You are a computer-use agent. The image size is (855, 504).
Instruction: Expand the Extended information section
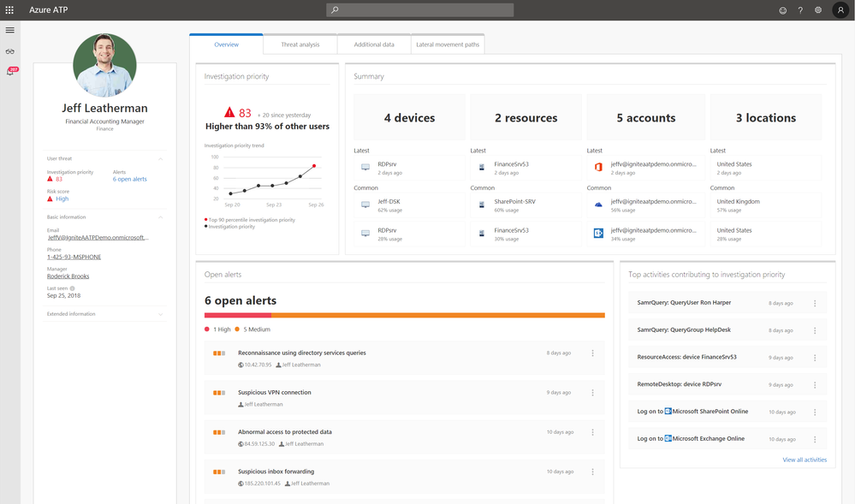(x=160, y=314)
